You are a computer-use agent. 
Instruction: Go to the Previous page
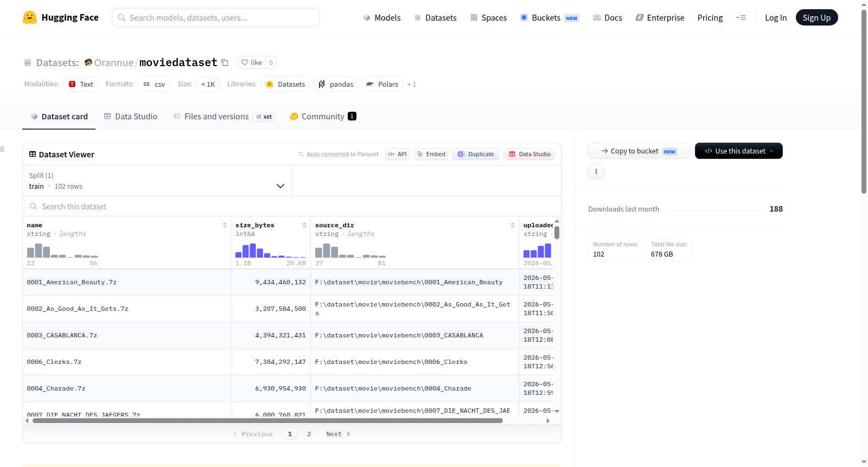click(x=253, y=434)
